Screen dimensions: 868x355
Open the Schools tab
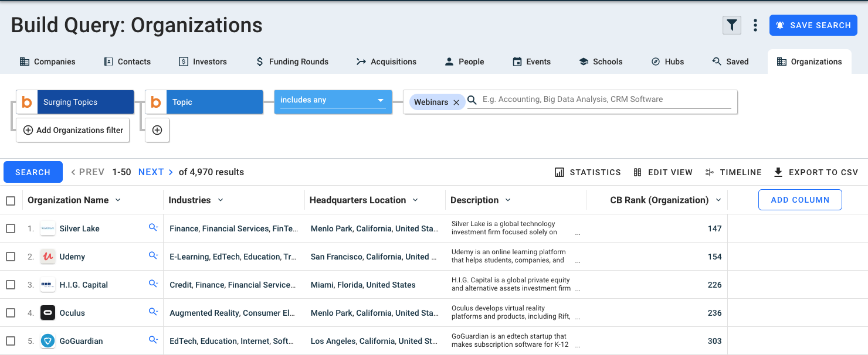[x=601, y=62]
